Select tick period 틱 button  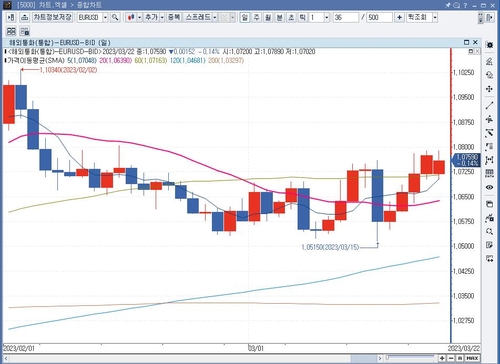[x=302, y=17]
